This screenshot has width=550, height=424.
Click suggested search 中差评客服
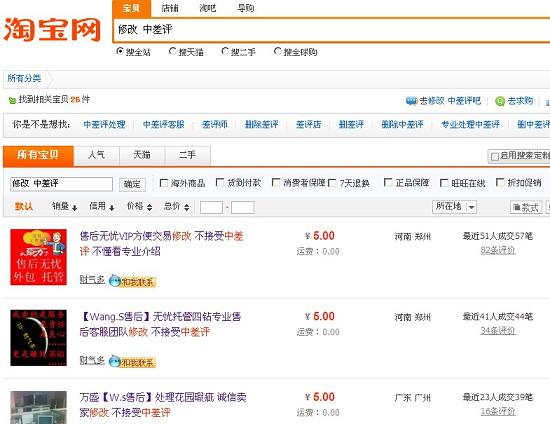point(164,124)
